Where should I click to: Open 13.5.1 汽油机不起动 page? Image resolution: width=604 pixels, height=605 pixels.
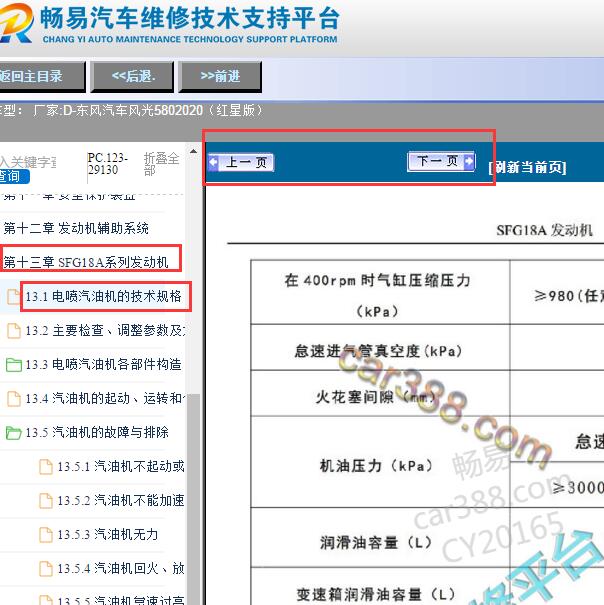[121, 466]
